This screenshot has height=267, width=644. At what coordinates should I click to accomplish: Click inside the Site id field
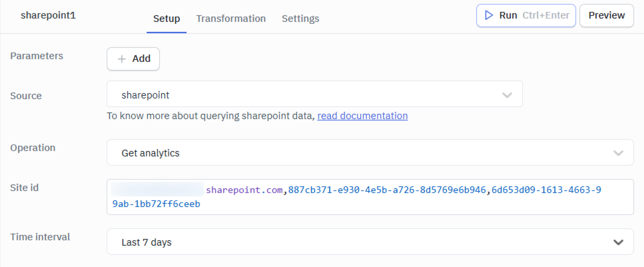pos(370,197)
